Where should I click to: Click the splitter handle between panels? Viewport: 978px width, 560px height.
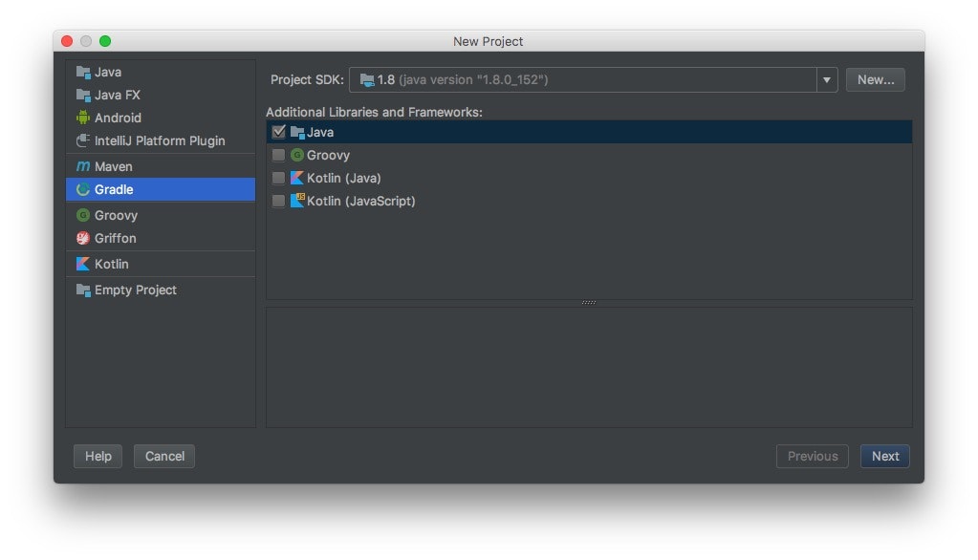(x=589, y=302)
